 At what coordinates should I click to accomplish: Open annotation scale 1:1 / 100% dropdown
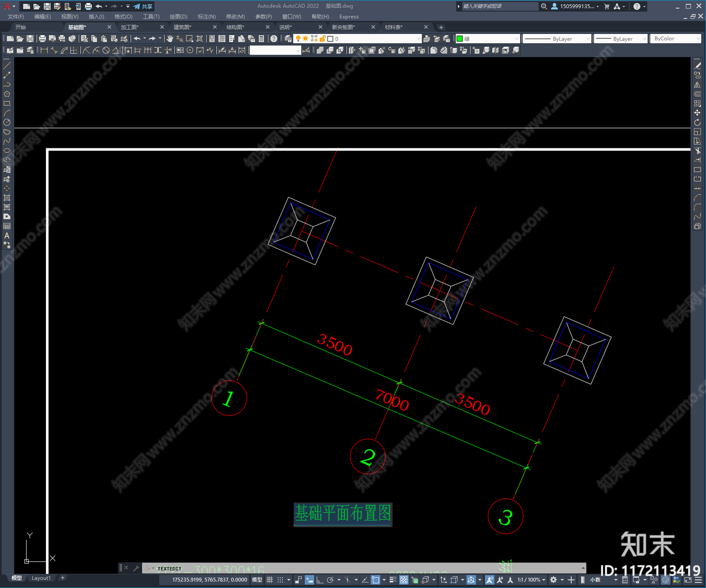(x=531, y=580)
